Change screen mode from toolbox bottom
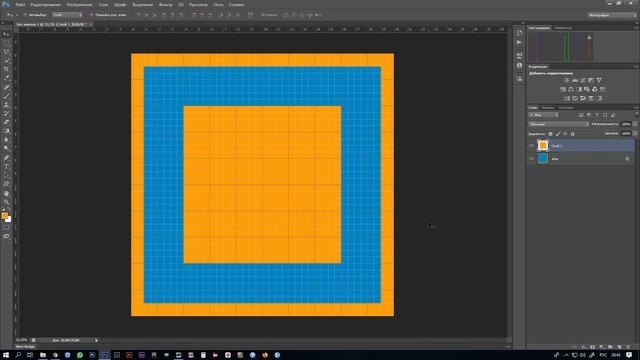This screenshot has width=640, height=360. (6, 236)
